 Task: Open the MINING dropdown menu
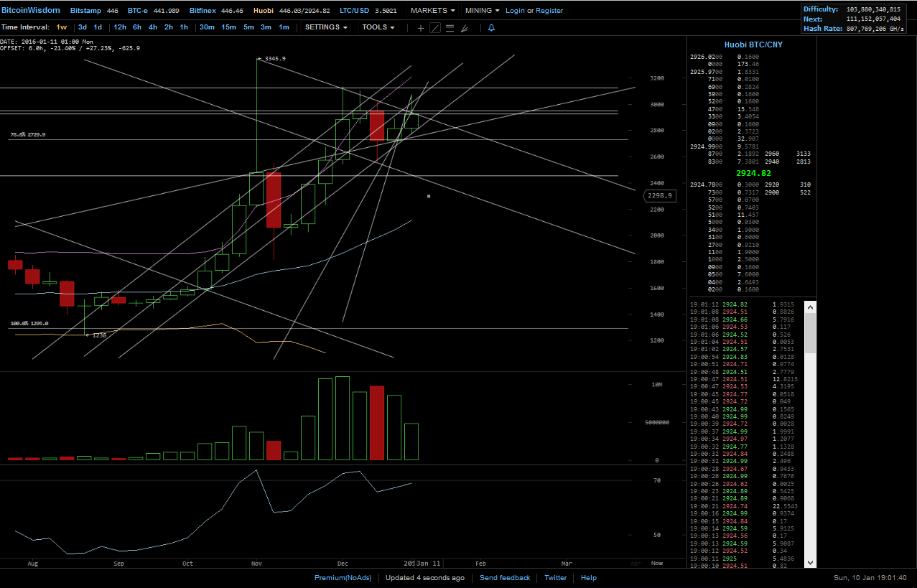[482, 11]
